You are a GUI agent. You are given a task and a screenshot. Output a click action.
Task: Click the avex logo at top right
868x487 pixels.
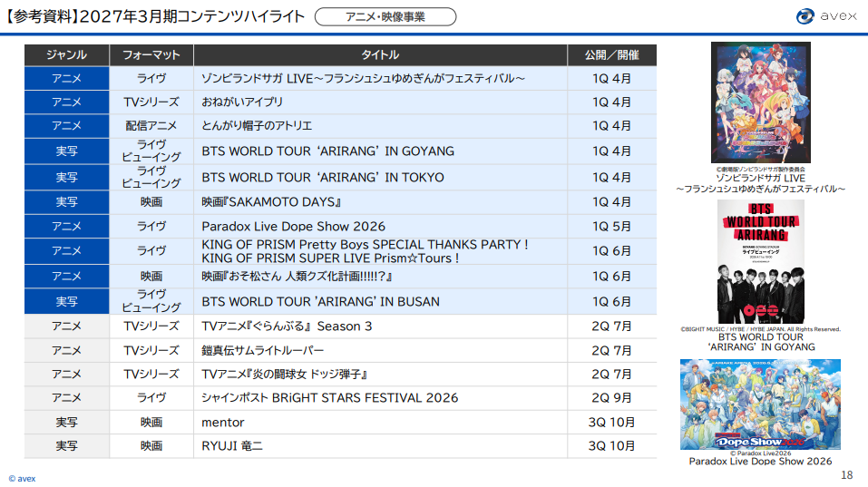[826, 16]
